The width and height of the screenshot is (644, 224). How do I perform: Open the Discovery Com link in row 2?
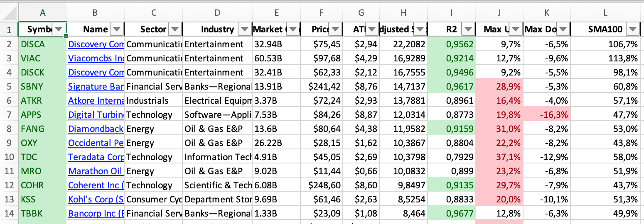[x=96, y=44]
